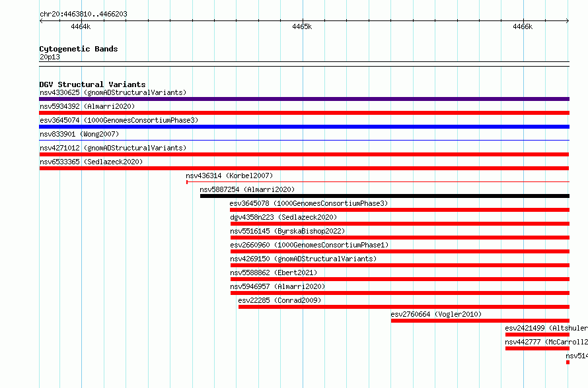The image size is (588, 388).
Task: Open nsv4271012 (gnomADStructuralVariants) label
Action: point(113,148)
